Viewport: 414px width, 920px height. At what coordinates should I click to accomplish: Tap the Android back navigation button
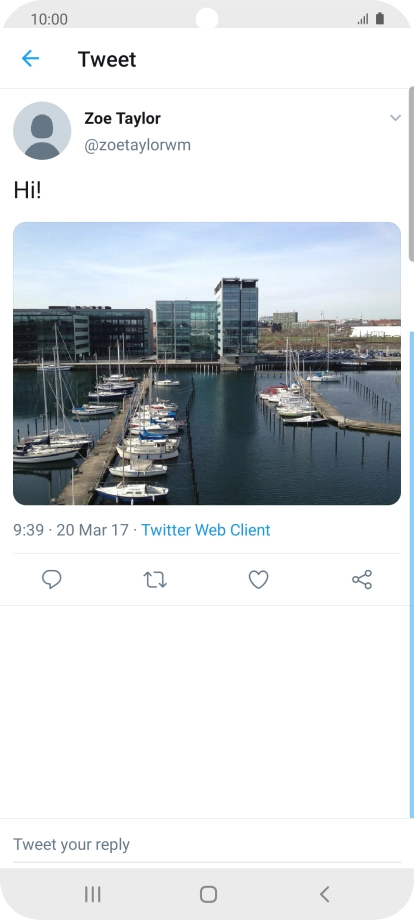click(x=324, y=894)
